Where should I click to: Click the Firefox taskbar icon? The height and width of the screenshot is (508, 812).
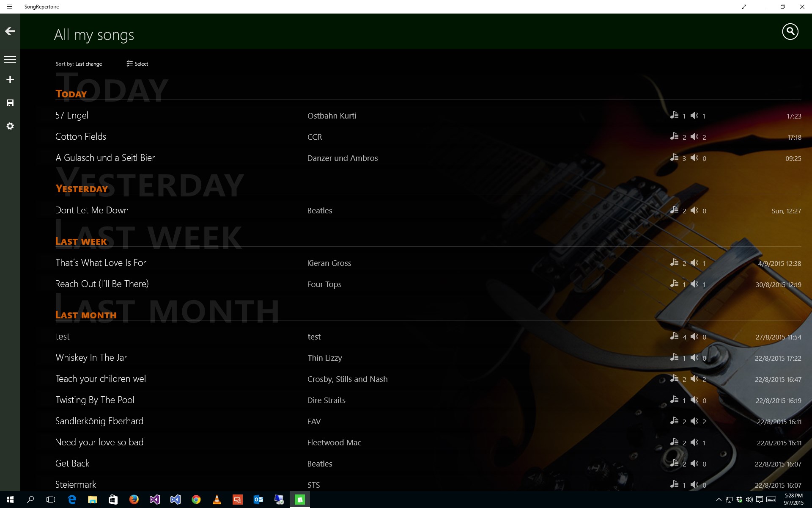pos(134,500)
